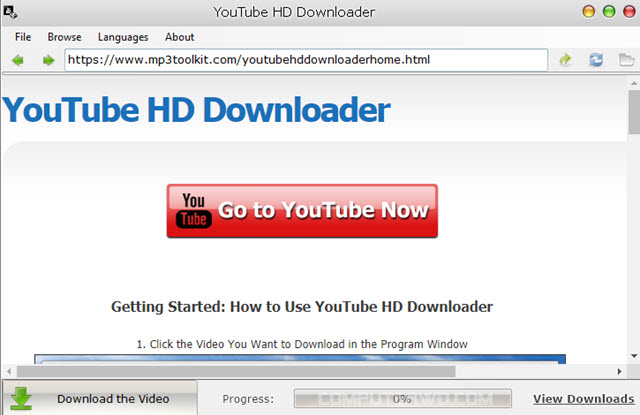640x415 pixels.
Task: Click the green back arrow
Action: (x=18, y=60)
